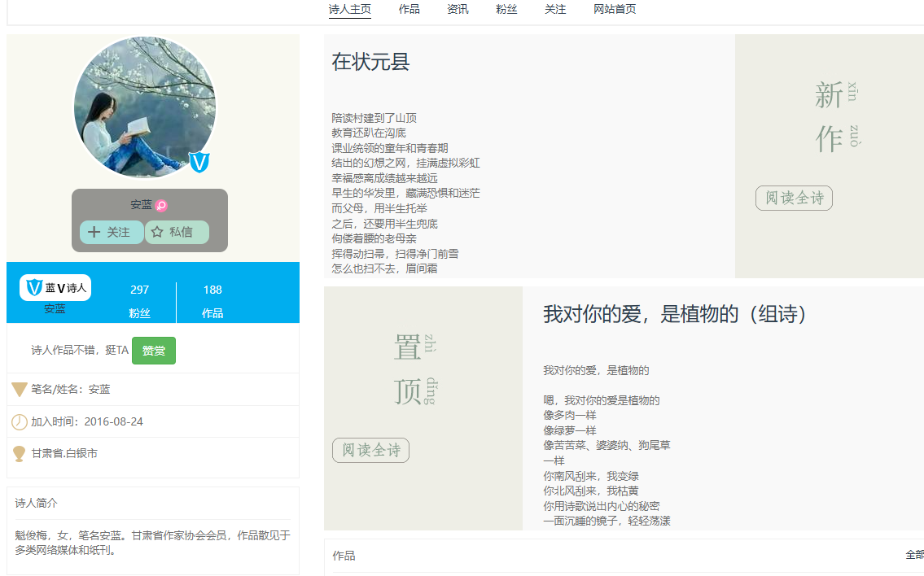Open the 粉丝 tab
The width and height of the screenshot is (924, 576).
pos(506,10)
